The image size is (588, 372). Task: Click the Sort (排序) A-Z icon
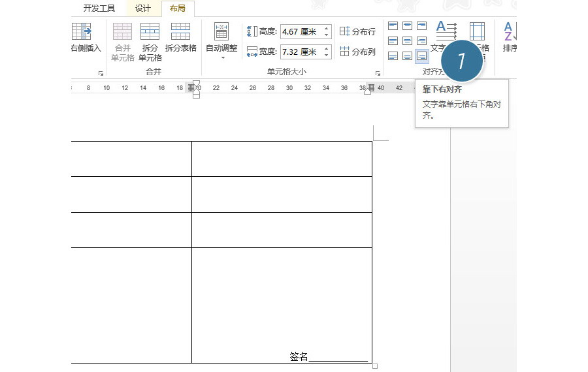tap(510, 31)
